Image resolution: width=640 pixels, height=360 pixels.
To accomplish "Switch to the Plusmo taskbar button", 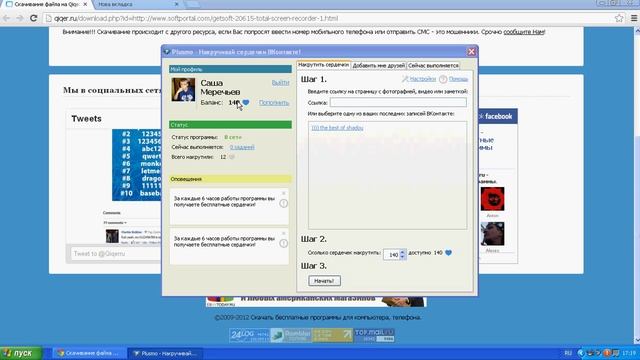I will point(165,353).
